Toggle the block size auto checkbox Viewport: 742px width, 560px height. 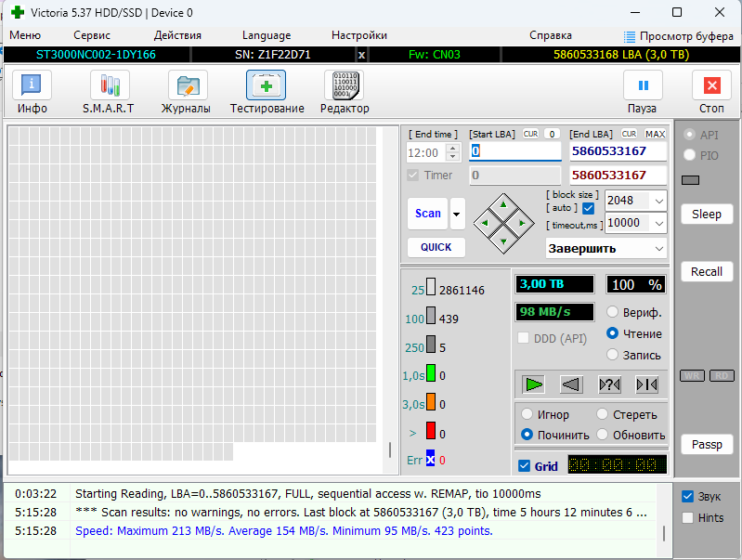[x=588, y=208]
